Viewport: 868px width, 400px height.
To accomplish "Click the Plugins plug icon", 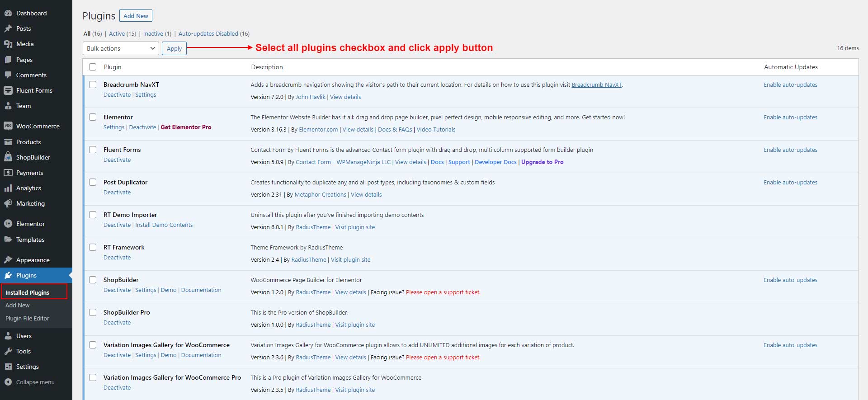I will (8, 275).
